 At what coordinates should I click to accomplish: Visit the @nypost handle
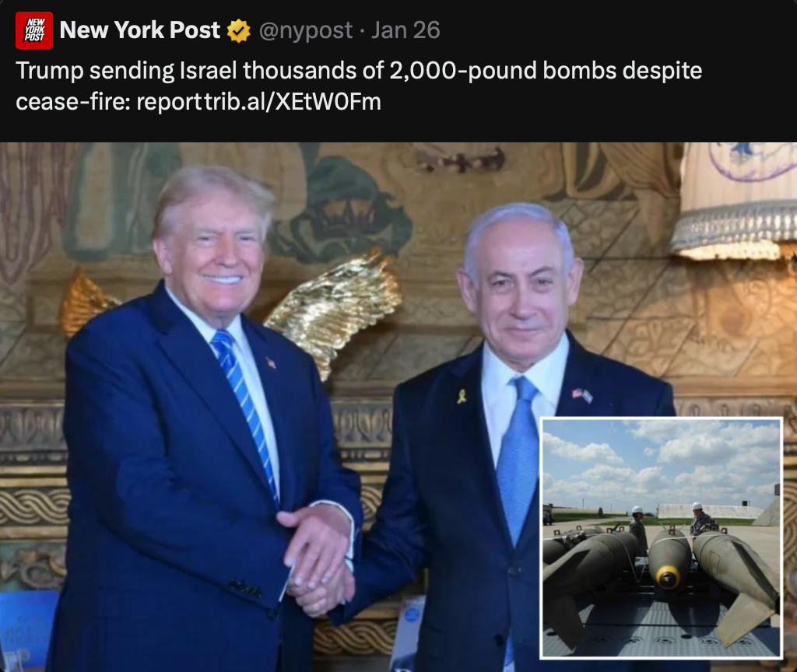coord(306,30)
